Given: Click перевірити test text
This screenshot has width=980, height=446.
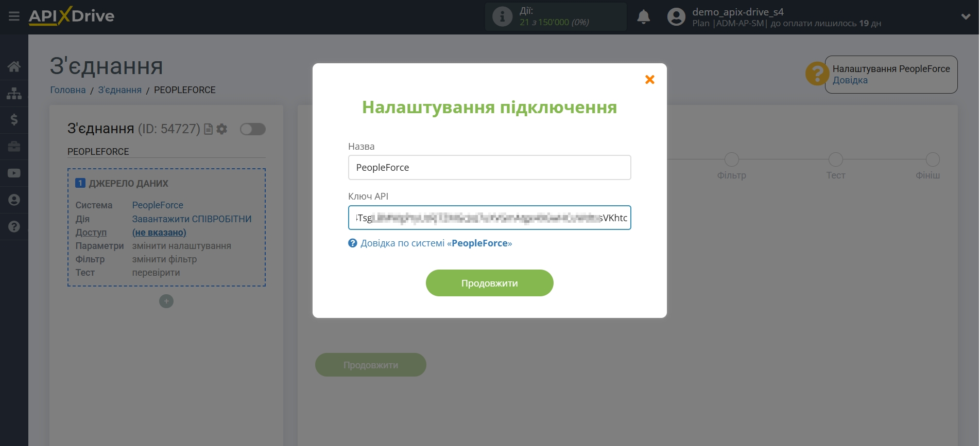Looking at the screenshot, I should tap(156, 273).
